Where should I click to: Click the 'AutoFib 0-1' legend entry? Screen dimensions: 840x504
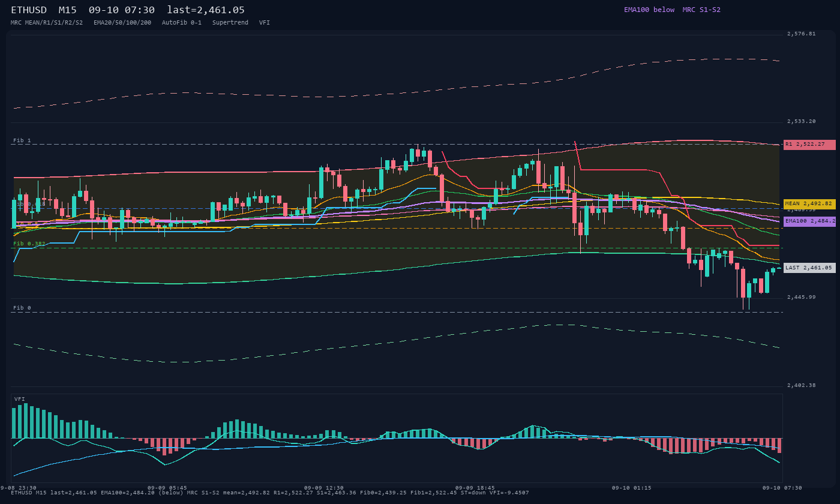point(182,23)
